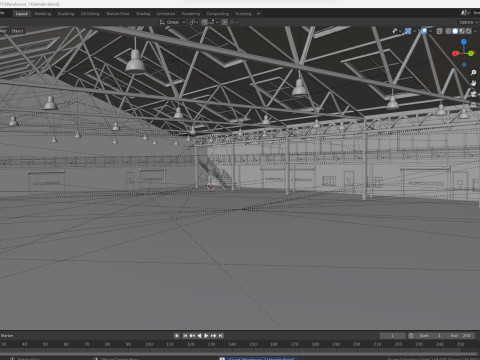Click frame 200 on timeline ruler
The width and height of the screenshot is (480, 360).
coord(356,344)
